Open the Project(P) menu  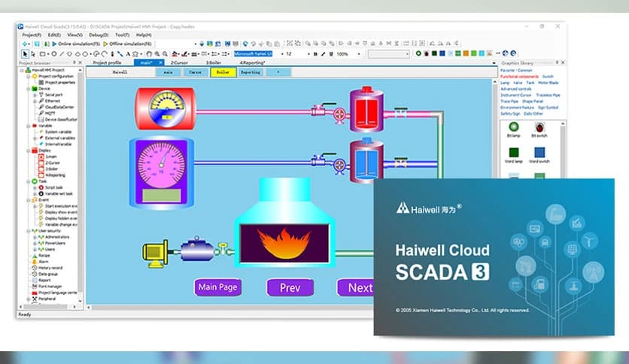click(x=32, y=35)
